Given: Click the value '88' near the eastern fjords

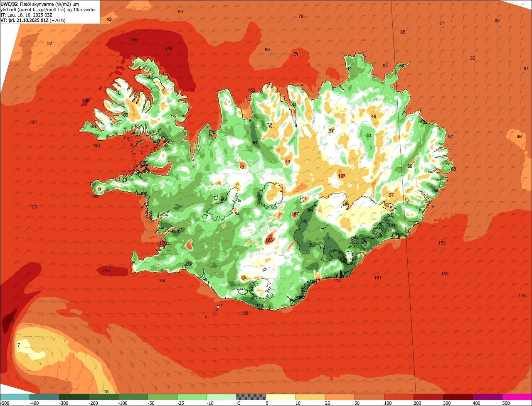Looking at the screenshot, I should (453, 169).
